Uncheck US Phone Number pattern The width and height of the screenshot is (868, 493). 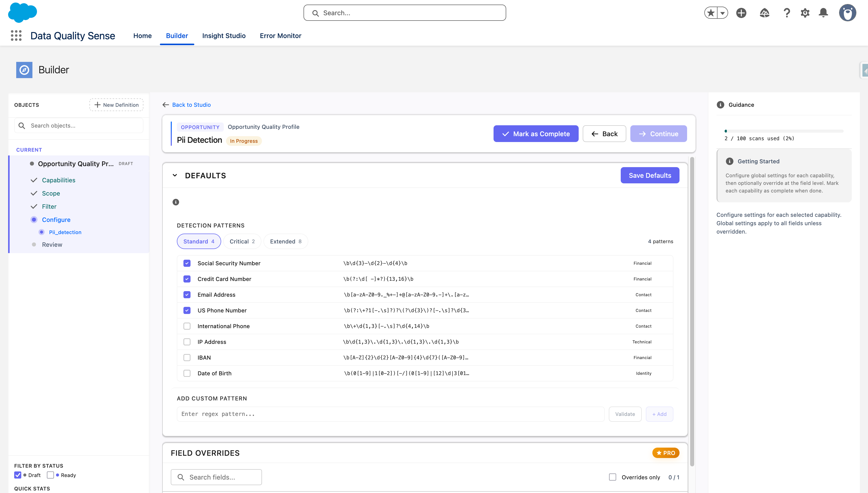[x=187, y=310]
